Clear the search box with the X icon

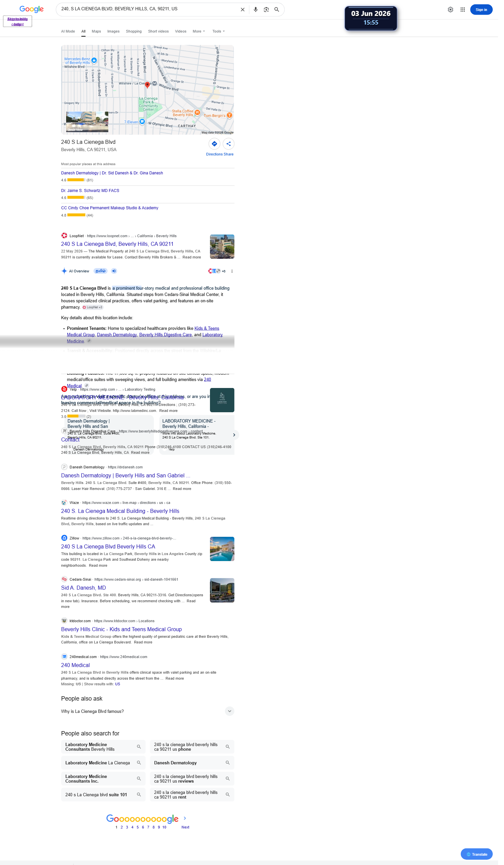click(243, 10)
